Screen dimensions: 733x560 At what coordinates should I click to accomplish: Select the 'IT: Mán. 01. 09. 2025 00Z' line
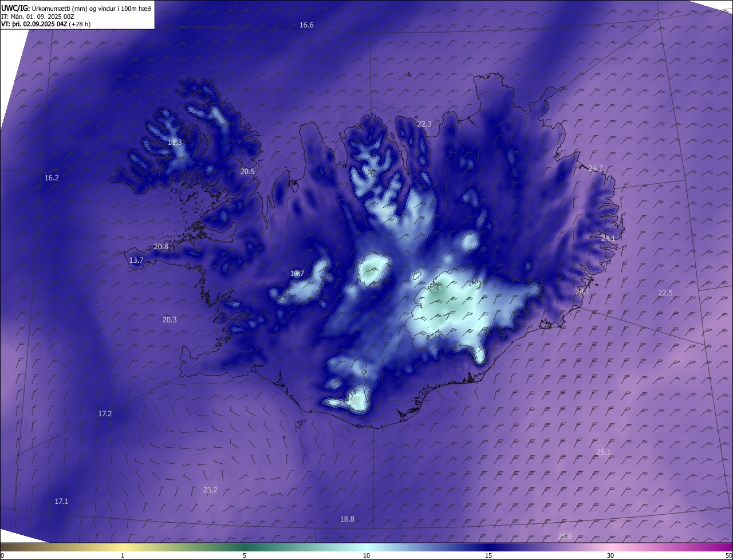38,17
